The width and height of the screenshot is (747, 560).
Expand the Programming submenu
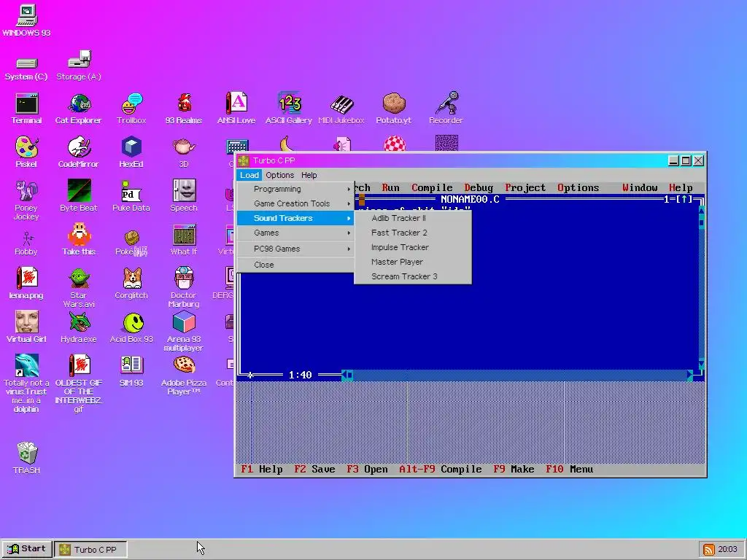295,189
